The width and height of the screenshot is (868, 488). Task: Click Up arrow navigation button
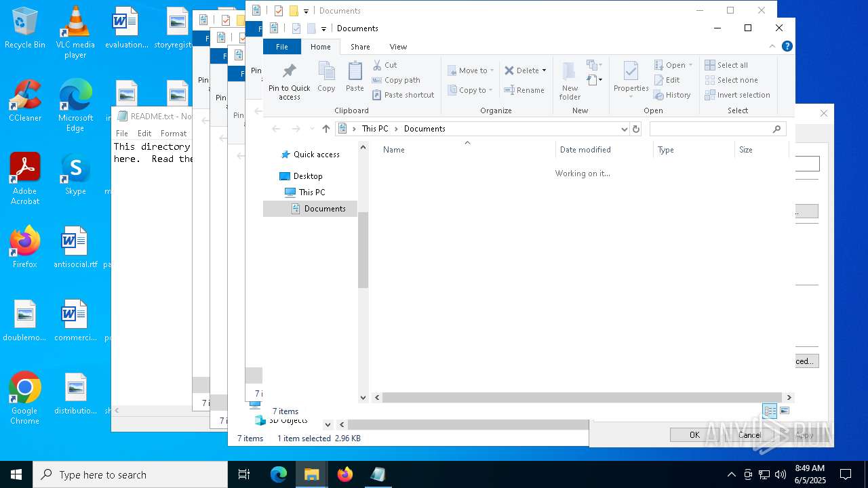coord(326,129)
